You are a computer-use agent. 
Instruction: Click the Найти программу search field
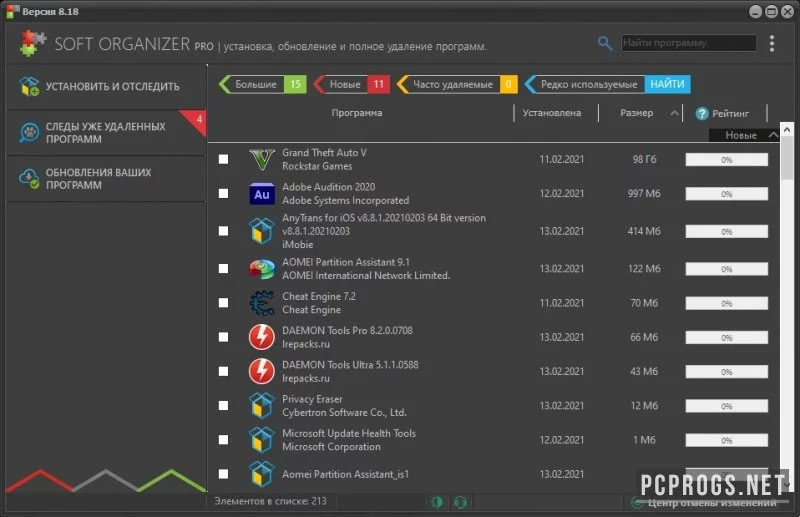(689, 43)
